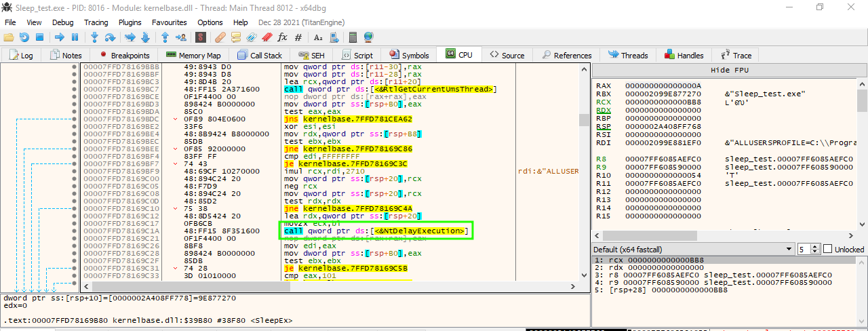Screen dimensions: 868x331
Task: Open the Plugins menu
Action: (130, 22)
